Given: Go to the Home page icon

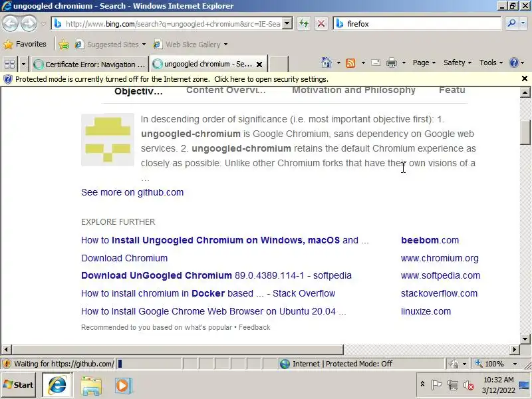Looking at the screenshot, I should point(327,63).
